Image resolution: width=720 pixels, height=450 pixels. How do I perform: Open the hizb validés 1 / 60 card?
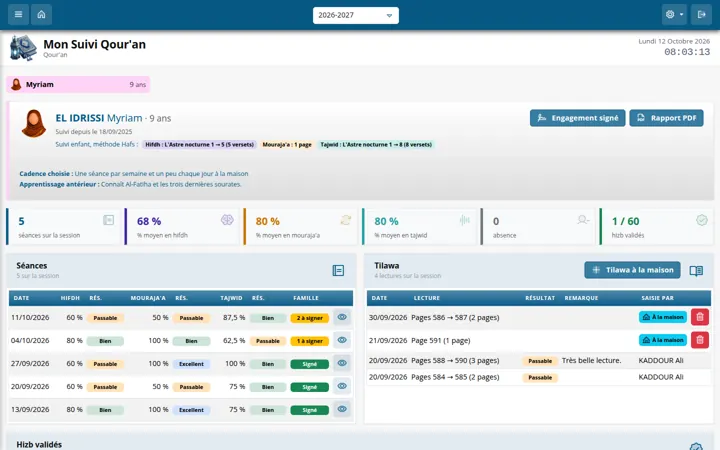(656, 226)
